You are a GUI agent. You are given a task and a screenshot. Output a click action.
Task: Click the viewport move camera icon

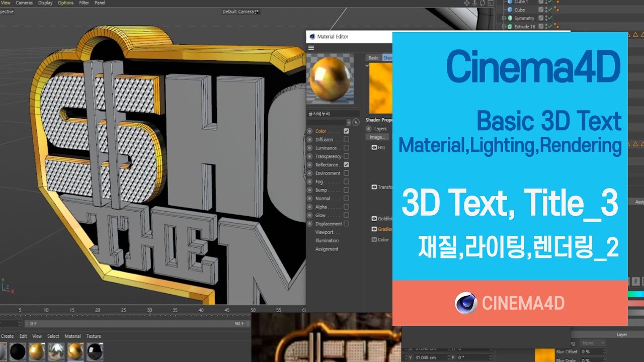pyautogui.click(x=466, y=3)
